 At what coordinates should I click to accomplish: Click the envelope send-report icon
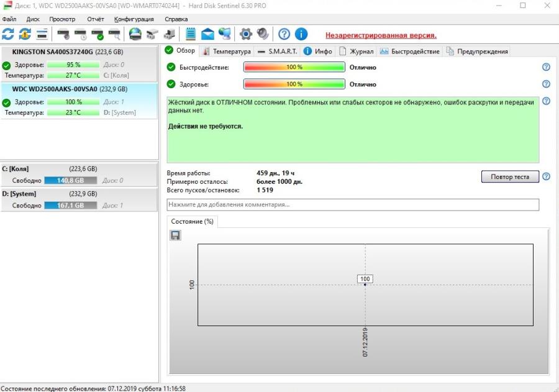pos(207,34)
